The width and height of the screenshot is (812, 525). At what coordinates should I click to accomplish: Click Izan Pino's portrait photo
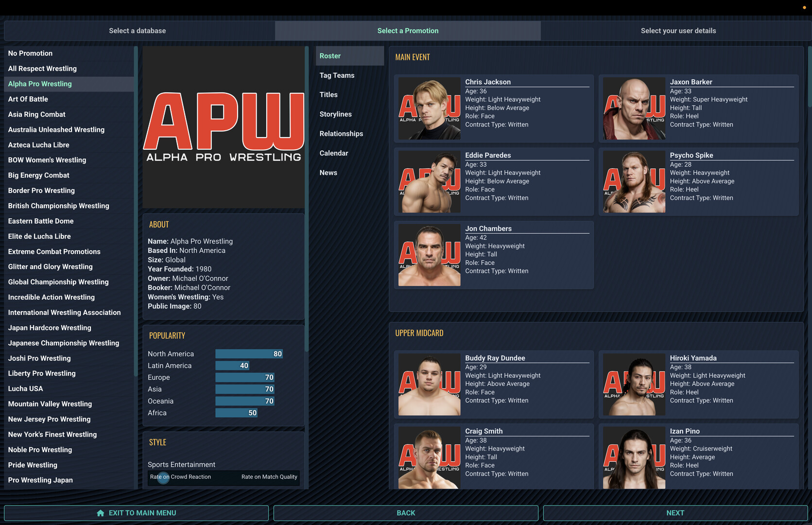click(634, 457)
